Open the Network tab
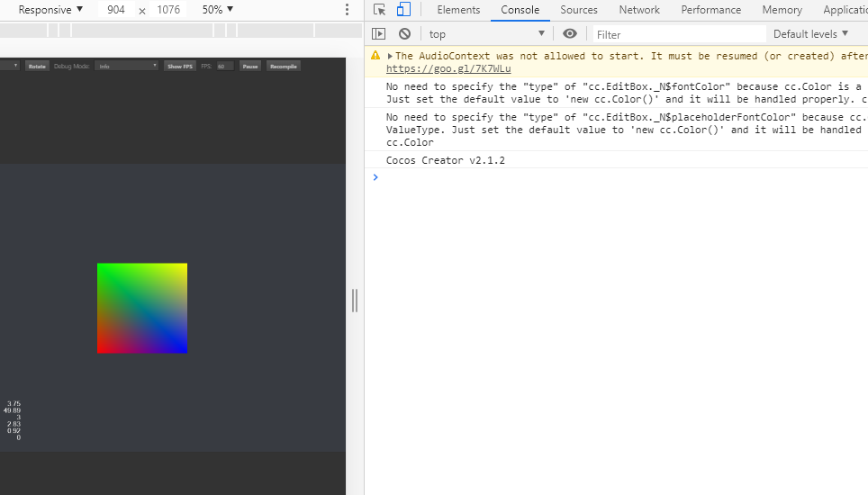The image size is (868, 495). pos(638,10)
